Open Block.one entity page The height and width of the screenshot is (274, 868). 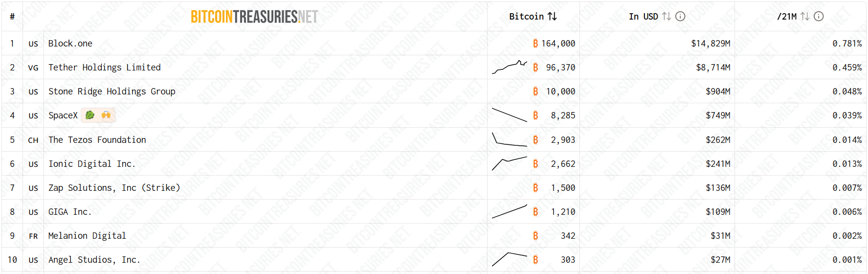[70, 44]
